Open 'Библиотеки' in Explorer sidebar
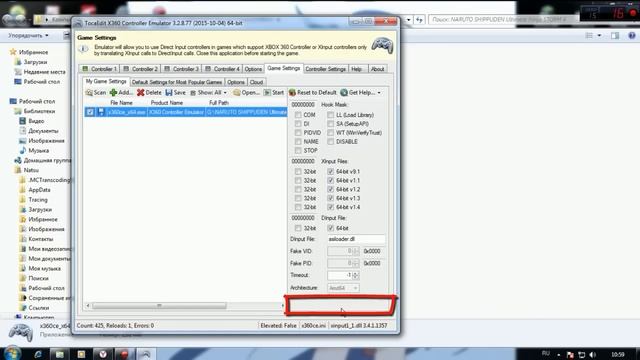Screen dimensions: 640x360 coord(35,111)
